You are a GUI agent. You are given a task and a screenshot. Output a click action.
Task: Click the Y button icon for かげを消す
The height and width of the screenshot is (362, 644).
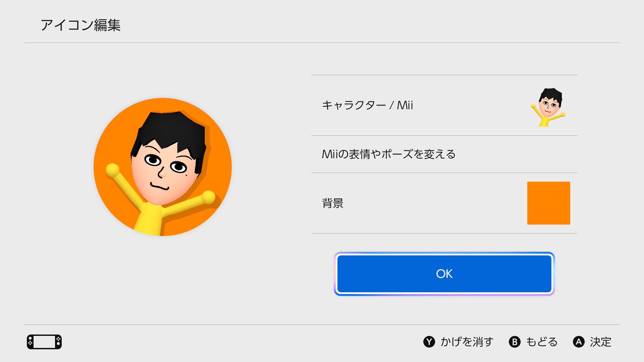click(x=429, y=342)
